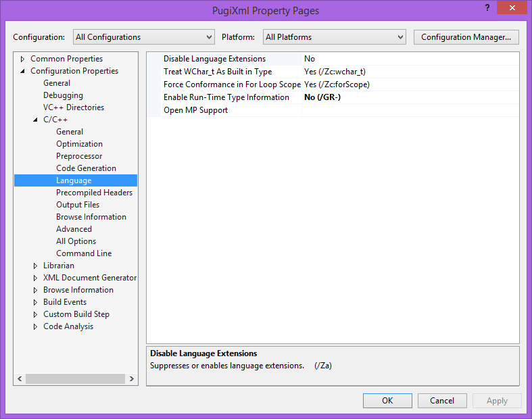Select Code Analysis label
Viewport: 532px width, 419px height.
[68, 326]
